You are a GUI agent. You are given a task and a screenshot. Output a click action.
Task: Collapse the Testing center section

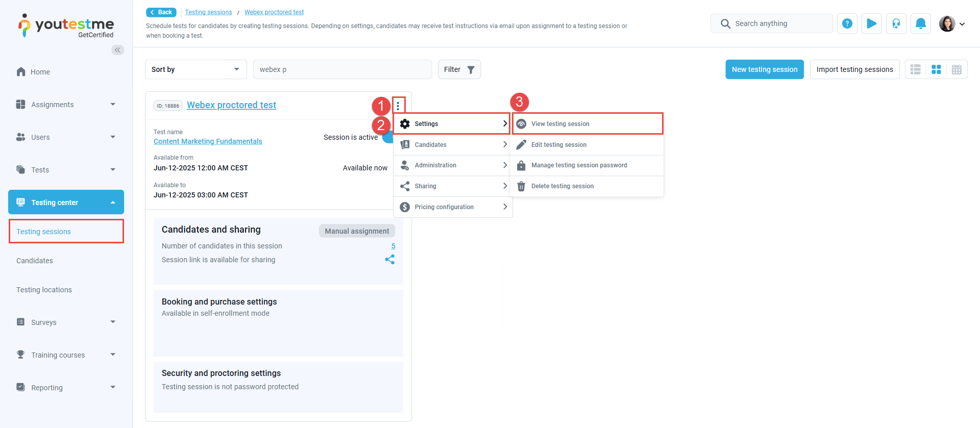113,203
